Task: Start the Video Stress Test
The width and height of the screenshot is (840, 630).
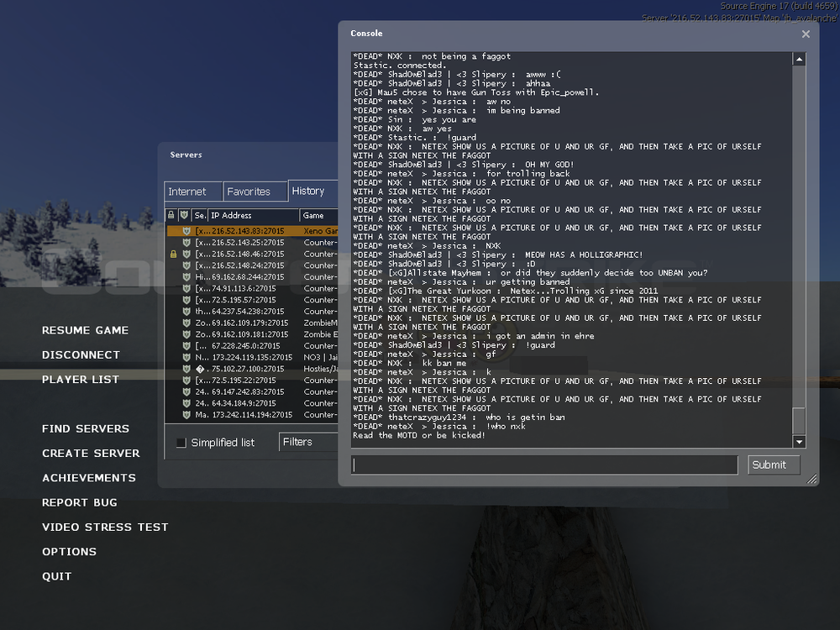Action: [105, 528]
